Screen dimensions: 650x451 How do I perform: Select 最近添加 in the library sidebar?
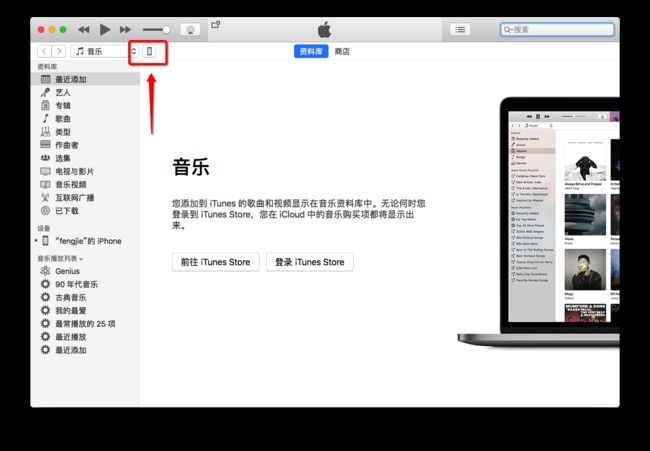[85, 79]
